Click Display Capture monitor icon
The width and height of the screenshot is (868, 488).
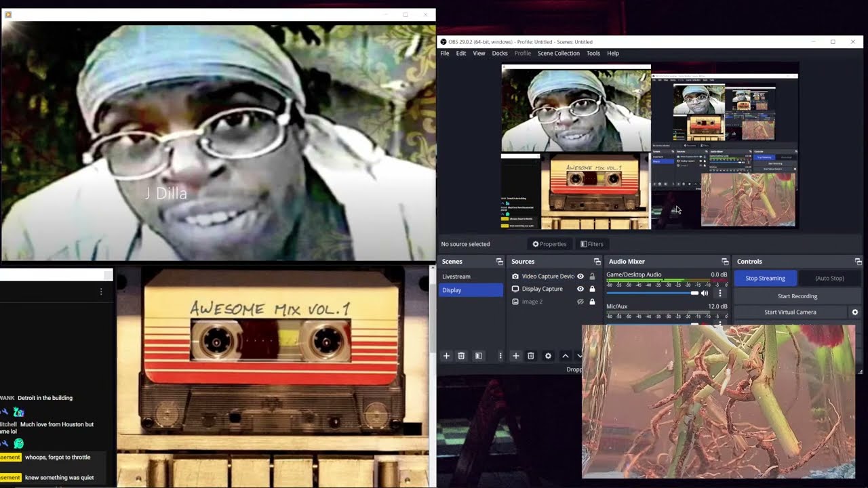[515, 289]
